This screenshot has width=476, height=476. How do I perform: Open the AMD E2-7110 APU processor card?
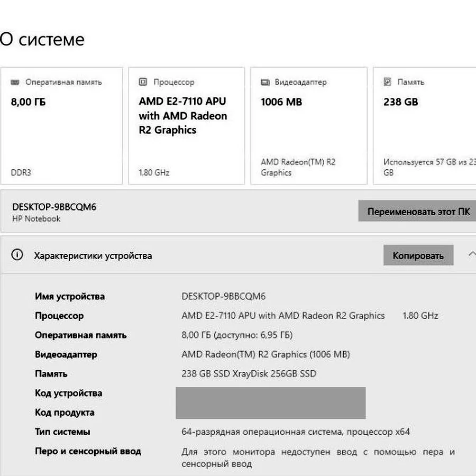pos(186,126)
